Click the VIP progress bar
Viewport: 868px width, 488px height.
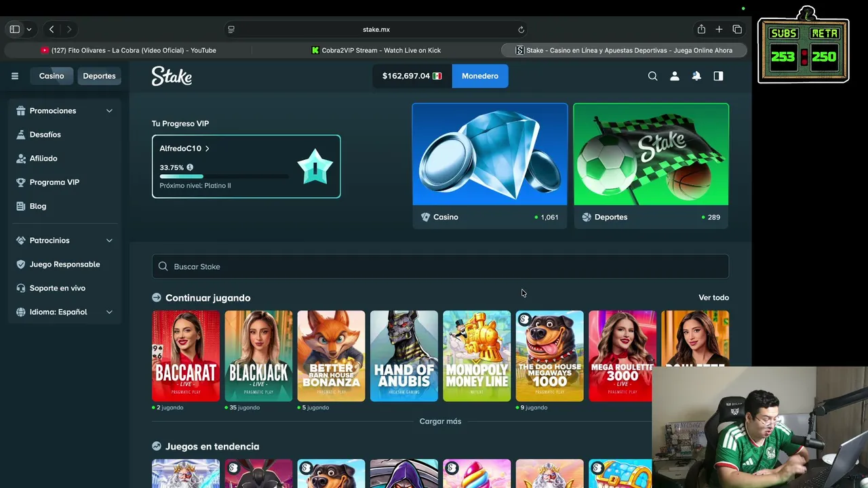click(224, 176)
